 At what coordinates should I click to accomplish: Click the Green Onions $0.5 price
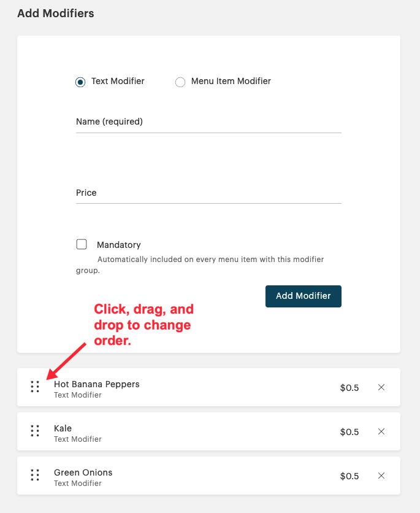pyautogui.click(x=349, y=476)
